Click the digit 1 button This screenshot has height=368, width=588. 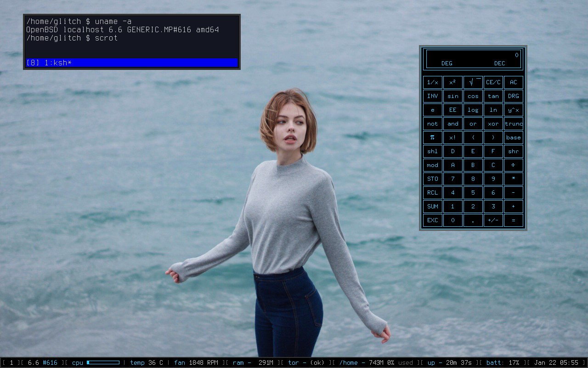click(x=453, y=207)
